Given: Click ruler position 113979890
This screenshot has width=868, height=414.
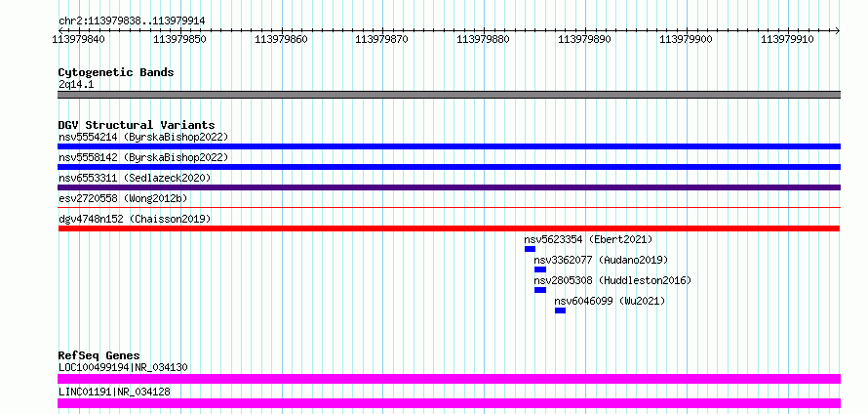Looking at the screenshot, I should point(585,39).
